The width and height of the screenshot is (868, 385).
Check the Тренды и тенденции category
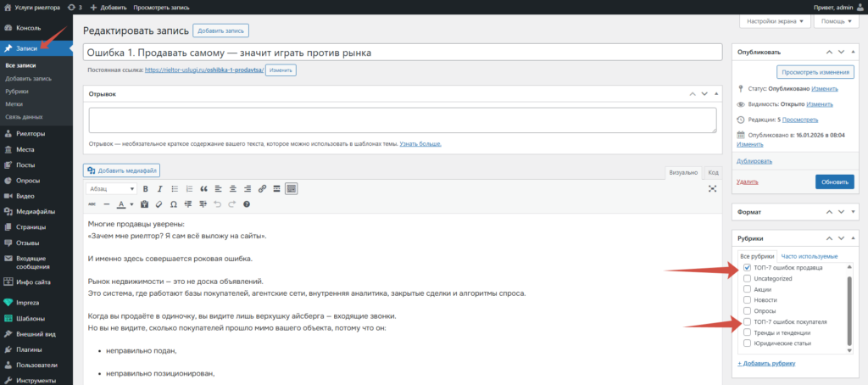tap(748, 333)
